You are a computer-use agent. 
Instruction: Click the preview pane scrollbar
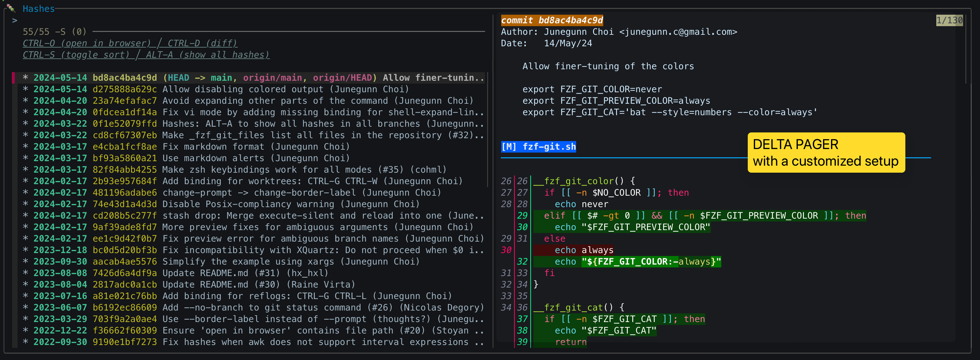966,49
